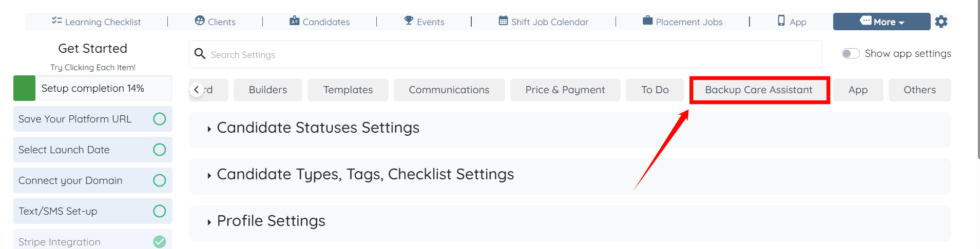Viewport: 980px width, 249px height.
Task: Check the Save Your Platform URL circle
Action: 160,119
